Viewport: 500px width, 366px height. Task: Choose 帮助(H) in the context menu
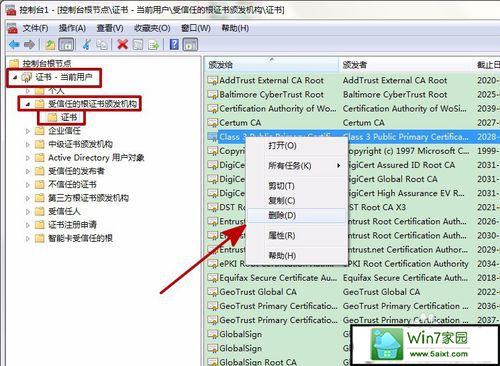click(297, 256)
